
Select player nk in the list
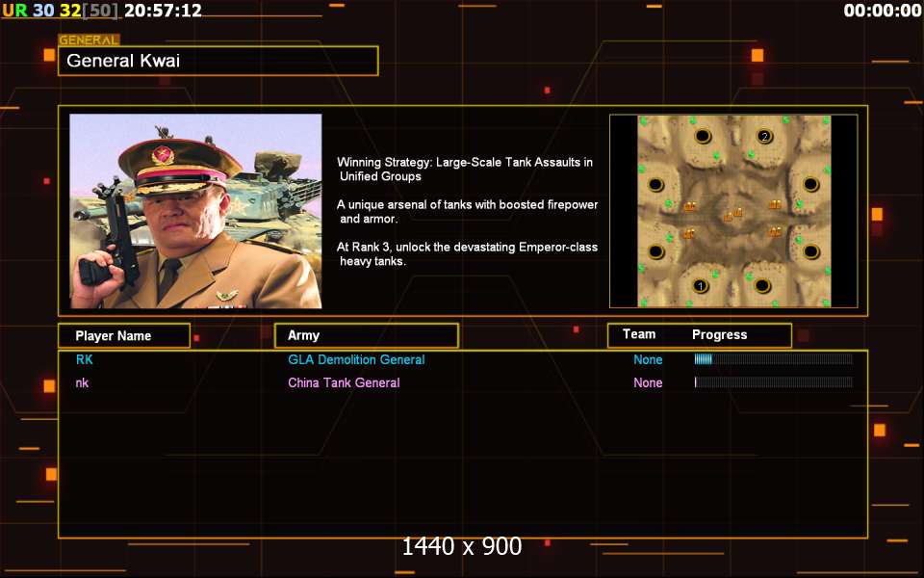pyautogui.click(x=82, y=382)
